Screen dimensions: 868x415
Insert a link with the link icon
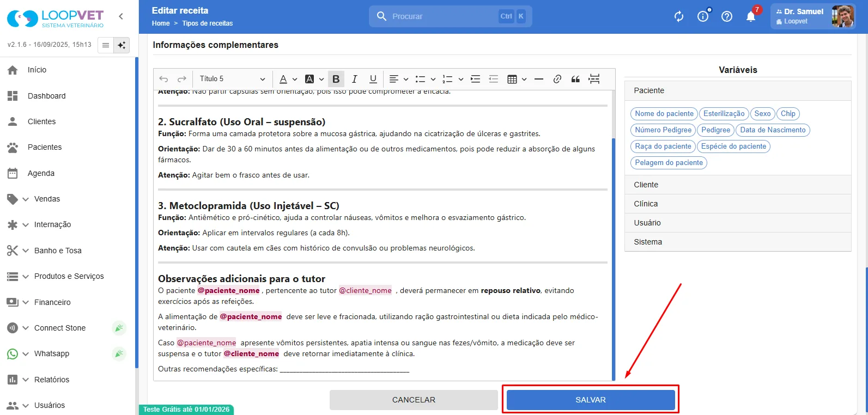tap(557, 79)
